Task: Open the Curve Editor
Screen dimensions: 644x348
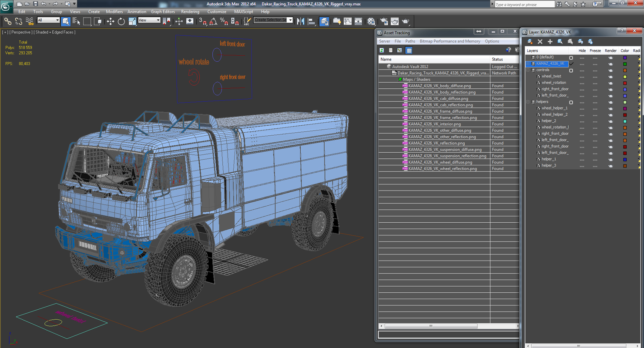Action: 348,21
